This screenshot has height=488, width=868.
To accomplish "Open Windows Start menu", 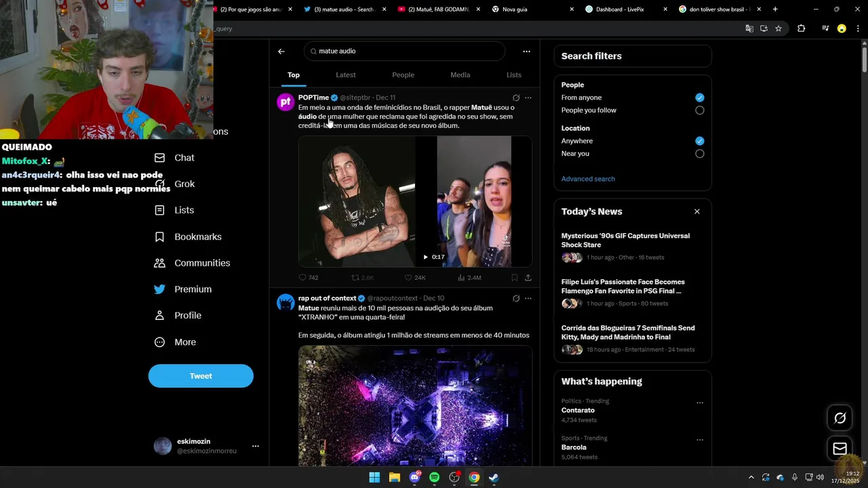I will click(x=374, y=478).
